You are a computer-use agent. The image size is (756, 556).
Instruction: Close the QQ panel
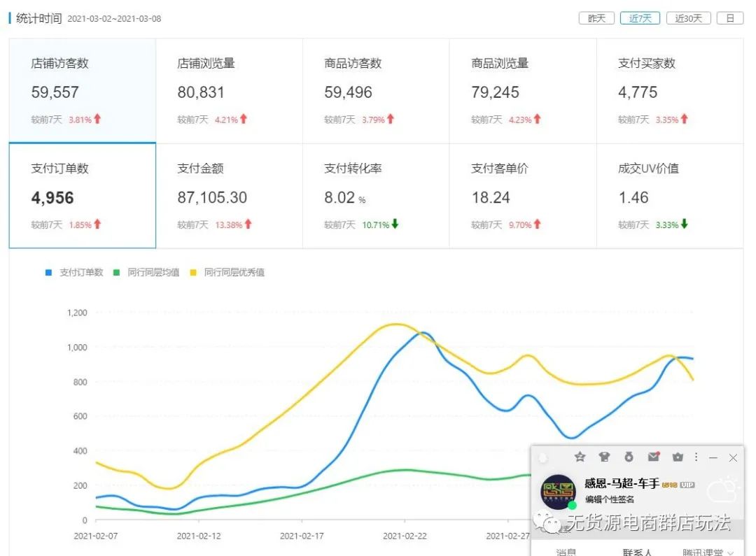733,457
